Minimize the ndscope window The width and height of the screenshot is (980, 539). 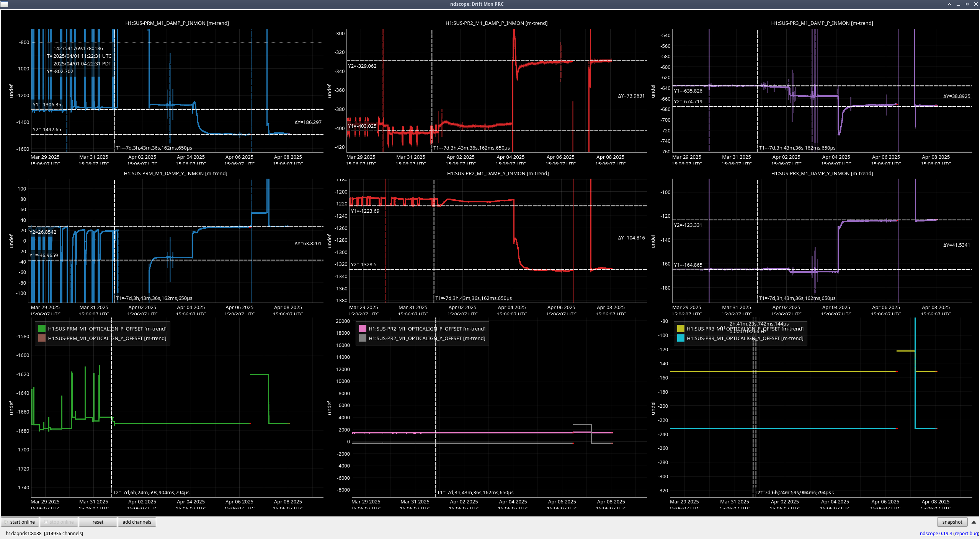[958, 4]
